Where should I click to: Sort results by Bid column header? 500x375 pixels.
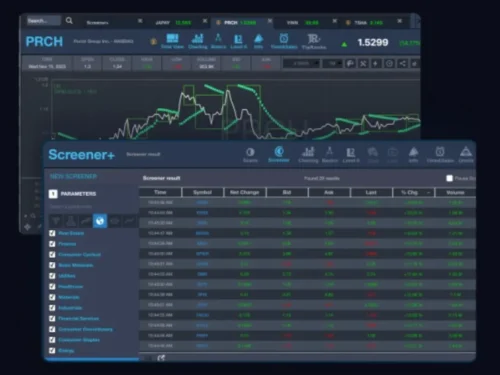click(x=287, y=192)
